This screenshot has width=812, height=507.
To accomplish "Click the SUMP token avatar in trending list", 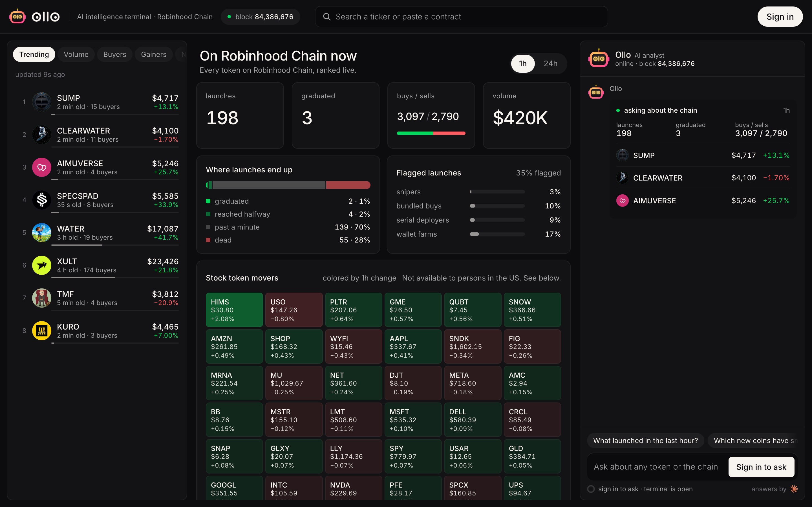I will pyautogui.click(x=42, y=102).
